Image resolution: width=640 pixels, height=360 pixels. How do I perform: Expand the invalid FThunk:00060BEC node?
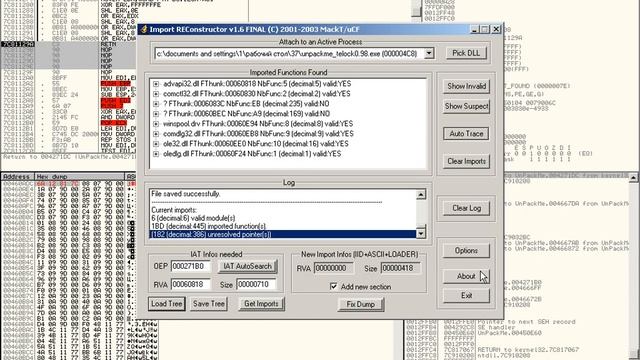pyautogui.click(x=156, y=114)
